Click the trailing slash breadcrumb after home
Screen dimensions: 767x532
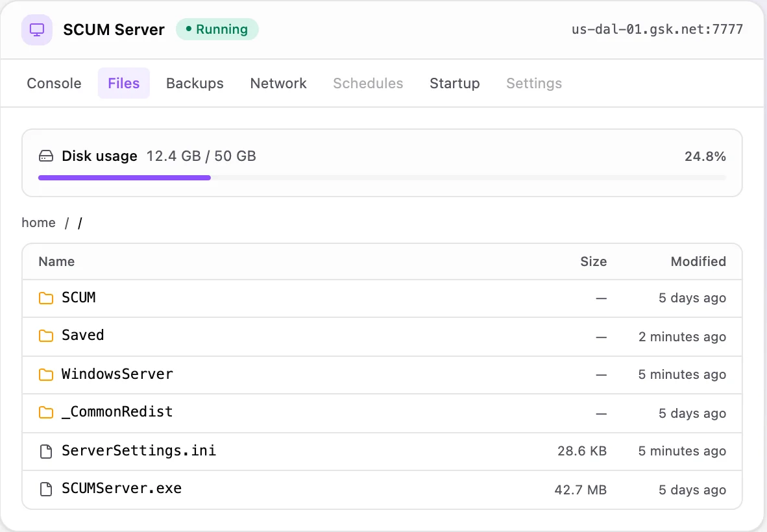80,223
